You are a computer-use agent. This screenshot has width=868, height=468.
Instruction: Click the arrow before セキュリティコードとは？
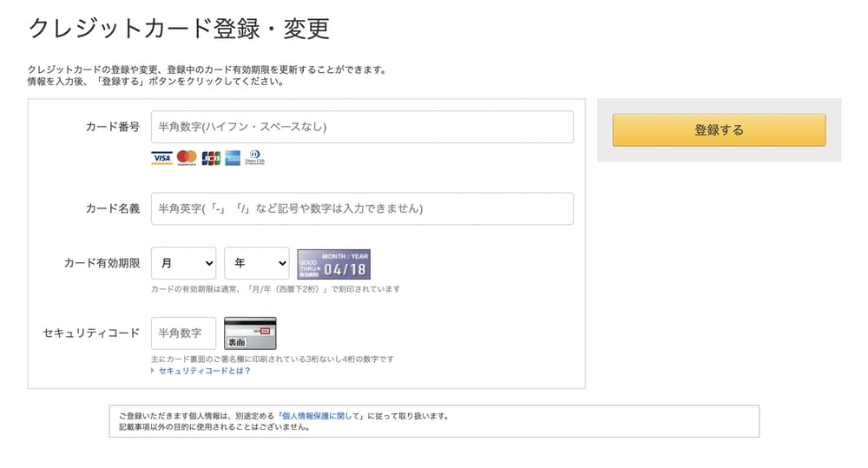(x=154, y=371)
